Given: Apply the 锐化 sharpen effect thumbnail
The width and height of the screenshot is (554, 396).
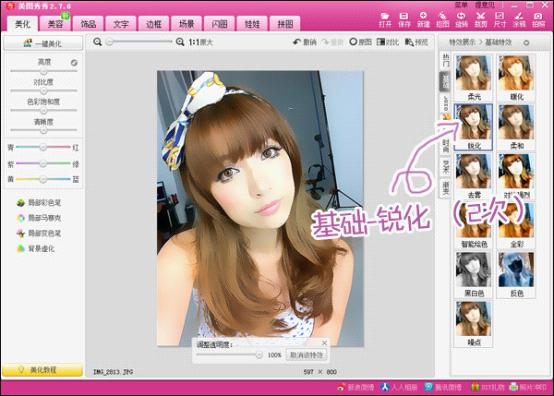Looking at the screenshot, I should 473,127.
